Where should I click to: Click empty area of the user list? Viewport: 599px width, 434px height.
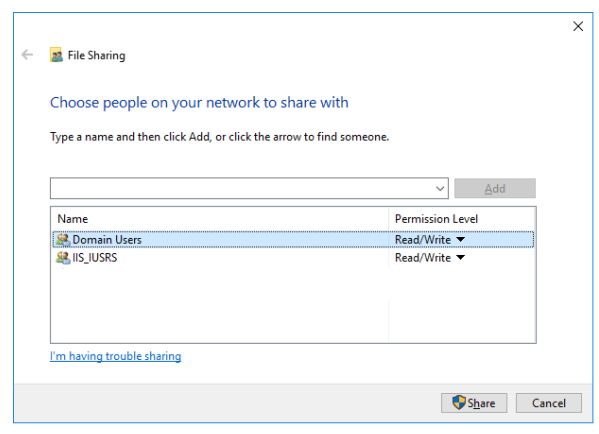(220, 306)
